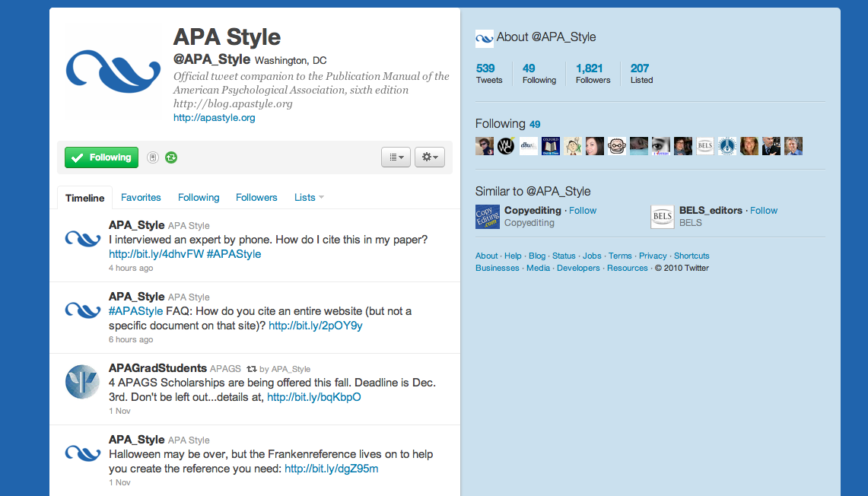The height and width of the screenshot is (496, 868).
Task: Click the dark-haired woman avatar
Action: click(595, 146)
